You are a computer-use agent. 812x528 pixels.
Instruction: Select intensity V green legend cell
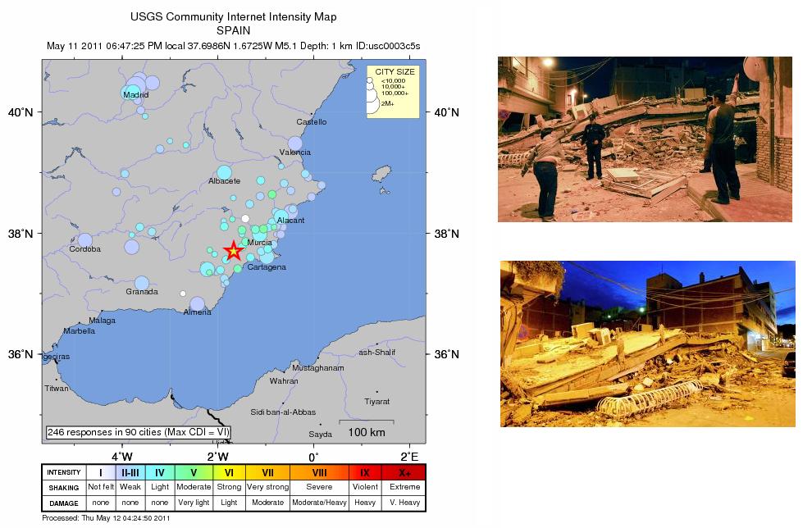click(x=194, y=472)
